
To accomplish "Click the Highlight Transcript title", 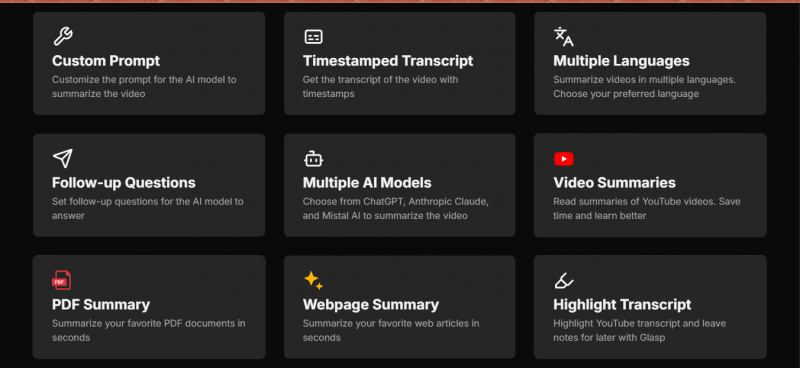I will point(622,305).
